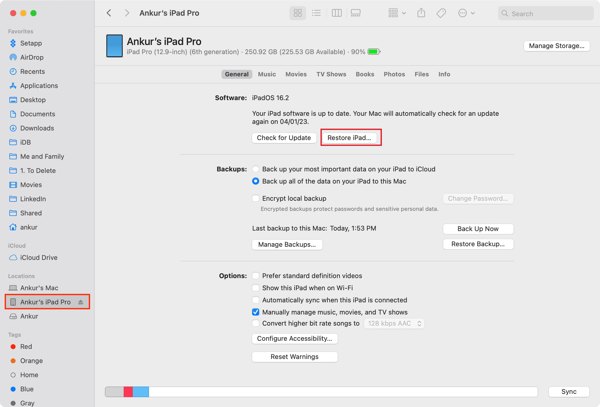Screen dimensions: 600x407
Task: Switch to the Music tab
Action: [267, 74]
